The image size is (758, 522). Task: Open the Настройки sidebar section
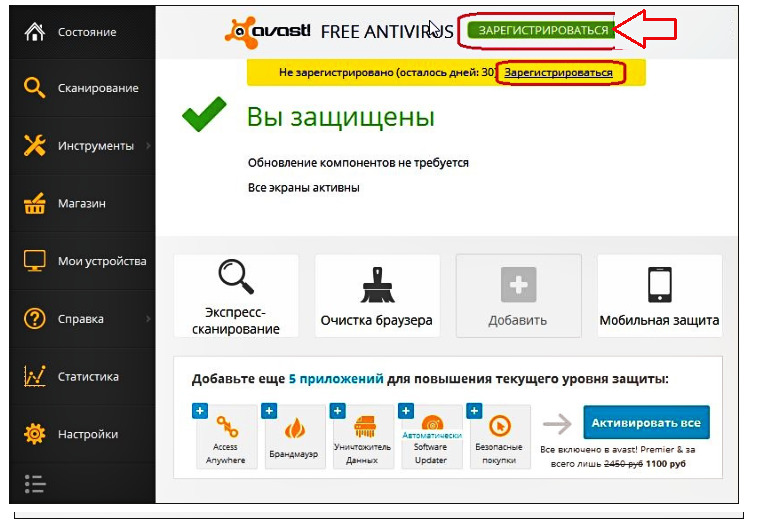click(x=82, y=434)
